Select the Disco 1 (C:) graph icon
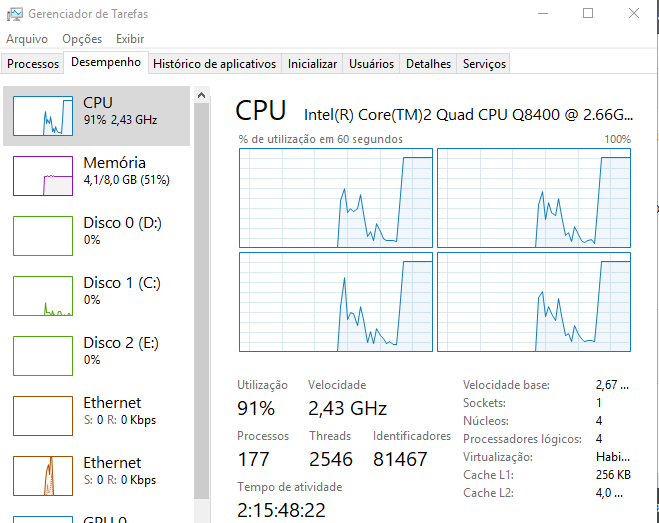659x523 pixels. point(43,296)
